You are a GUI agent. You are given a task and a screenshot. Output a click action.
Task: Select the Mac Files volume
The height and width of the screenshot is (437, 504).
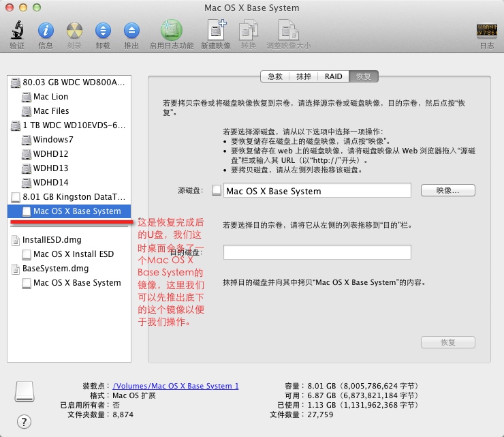[69, 111]
